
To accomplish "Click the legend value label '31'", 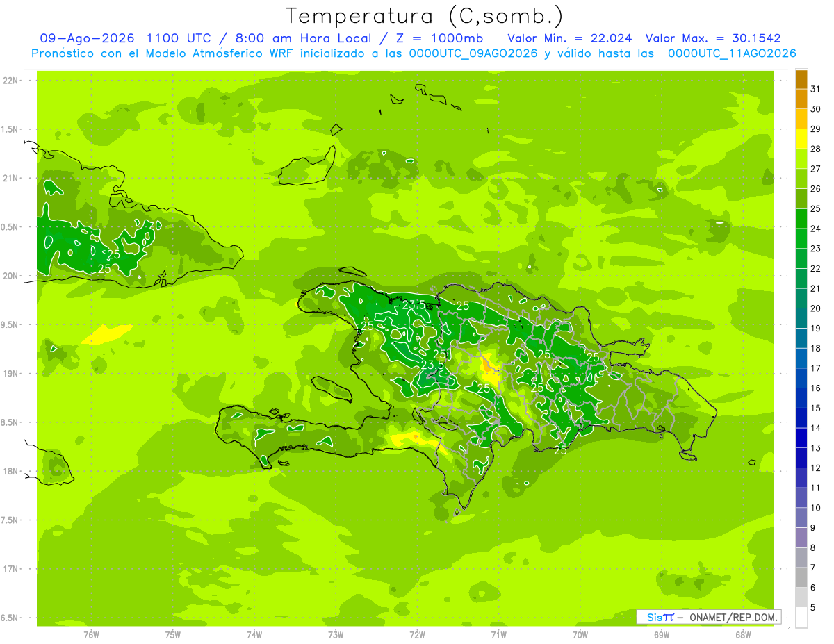I will pos(815,89).
